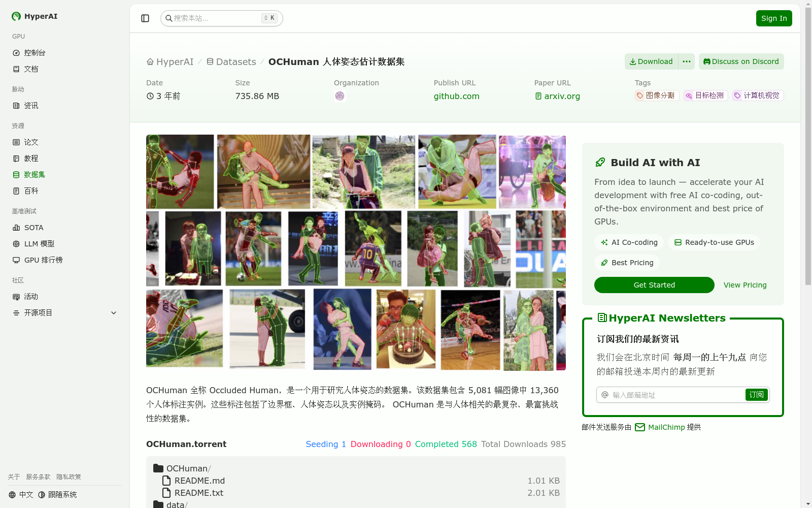Click the Completed 568 text
This screenshot has height=508, width=812.
coord(446,444)
